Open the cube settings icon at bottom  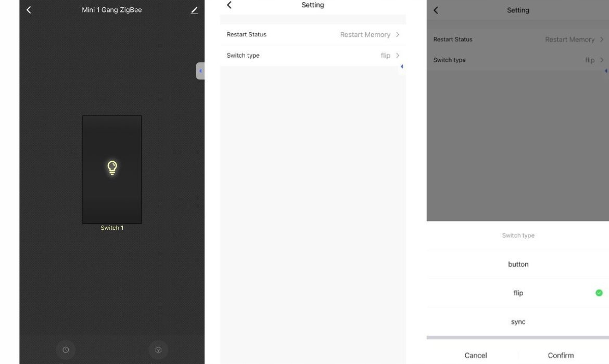click(x=158, y=349)
